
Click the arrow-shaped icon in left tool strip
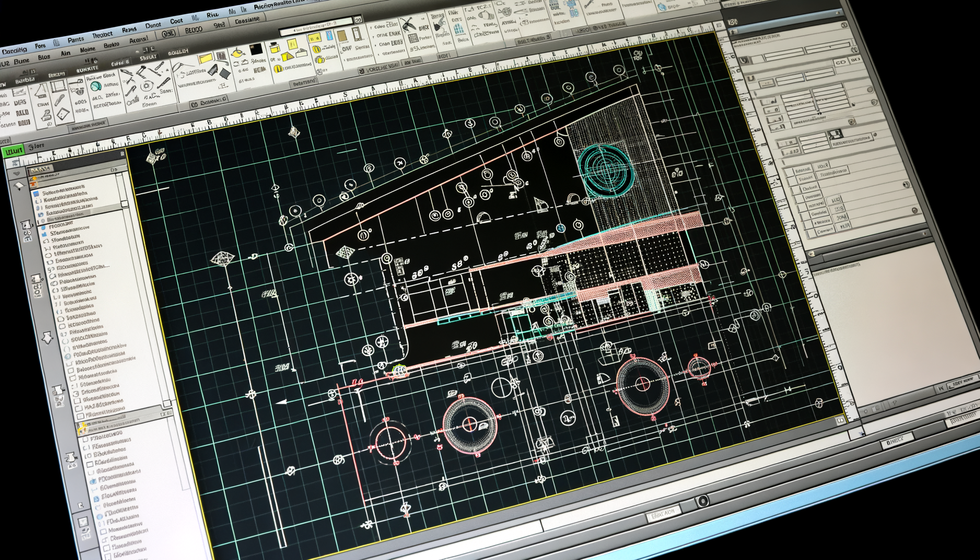coord(48,337)
